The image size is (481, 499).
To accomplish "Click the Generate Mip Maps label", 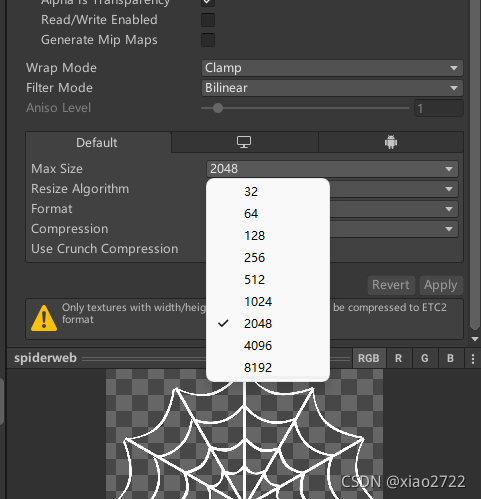I will pyautogui.click(x=99, y=40).
